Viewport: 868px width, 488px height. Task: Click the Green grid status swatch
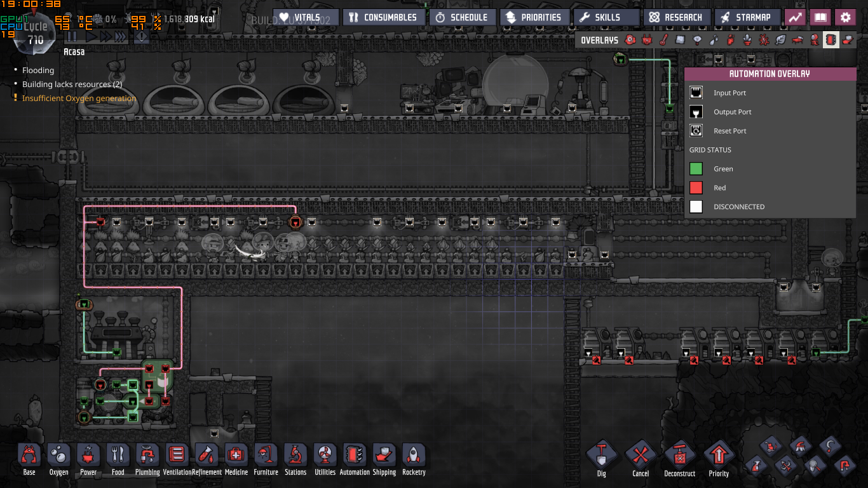(696, 169)
